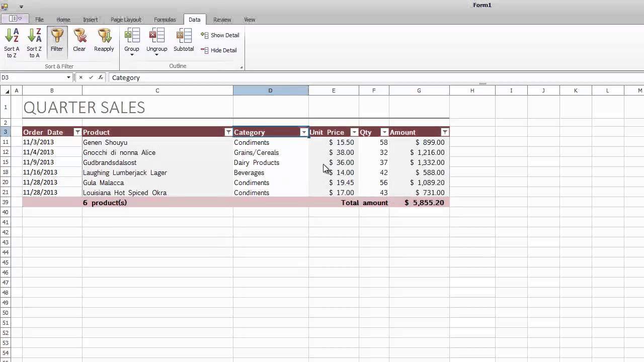Open the File tab
This screenshot has height=362, width=644.
pyautogui.click(x=39, y=20)
